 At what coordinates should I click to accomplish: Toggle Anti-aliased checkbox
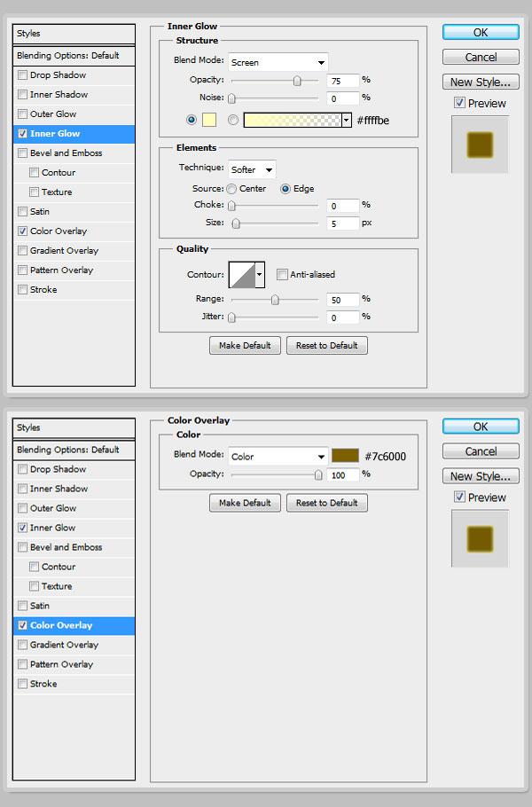click(x=282, y=274)
